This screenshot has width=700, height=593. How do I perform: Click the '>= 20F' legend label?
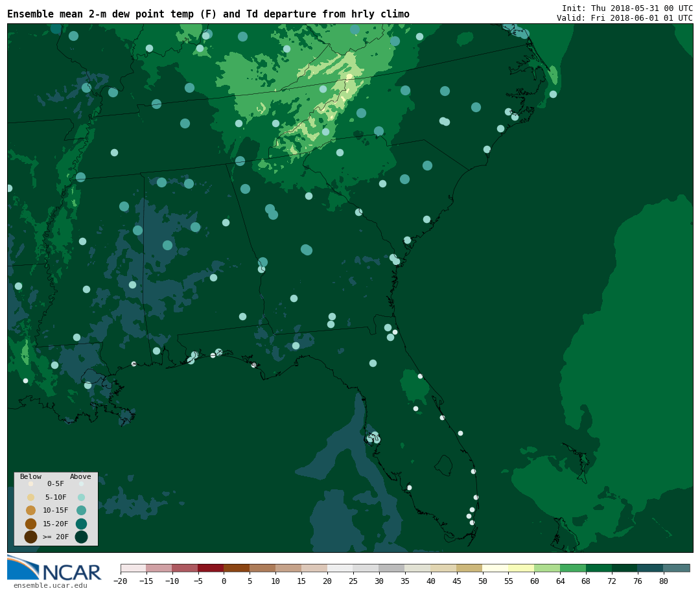pos(56,537)
